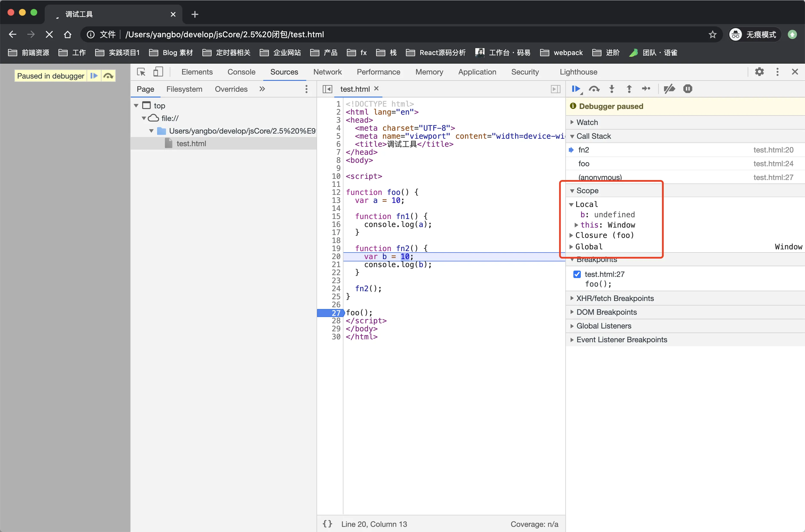805x532 pixels.
Task: Open DevTools more options menu
Action: tap(777, 72)
